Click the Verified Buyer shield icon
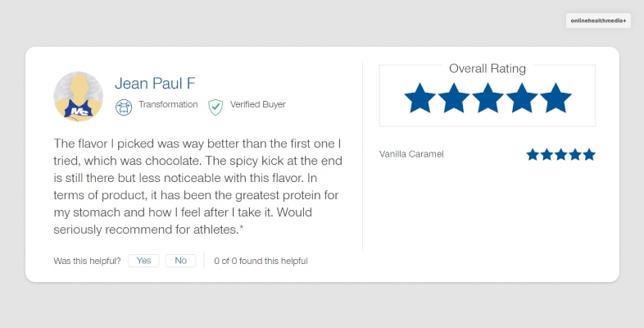Image resolution: width=644 pixels, height=328 pixels. (x=215, y=106)
